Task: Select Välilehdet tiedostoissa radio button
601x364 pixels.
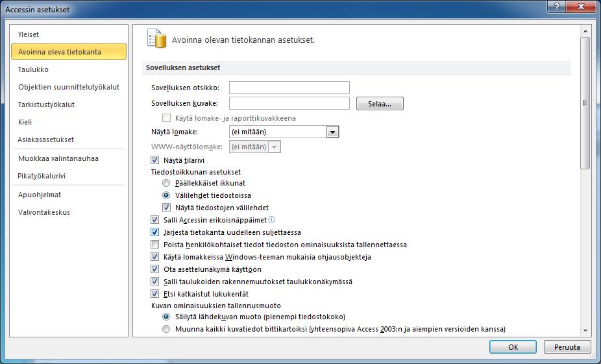Action: coord(166,195)
